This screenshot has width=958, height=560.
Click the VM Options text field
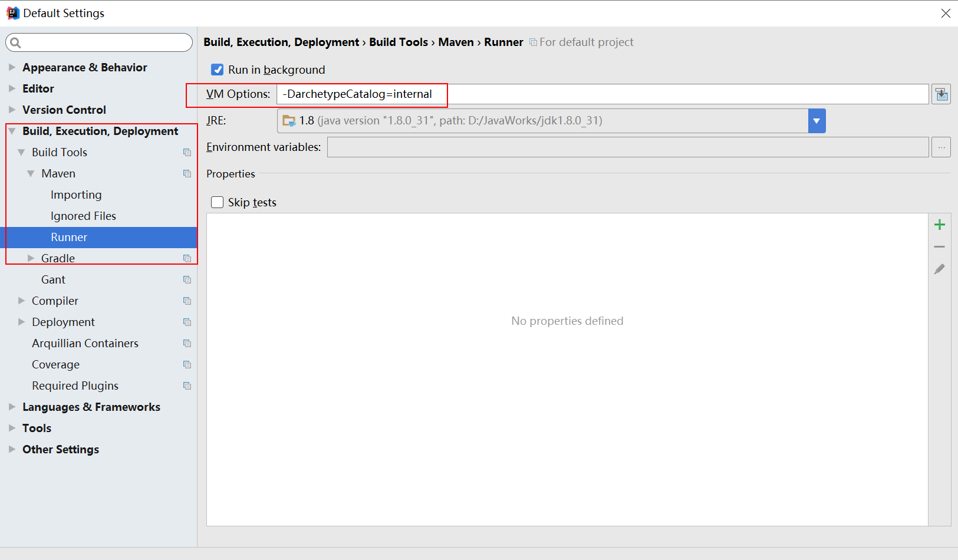[603, 94]
